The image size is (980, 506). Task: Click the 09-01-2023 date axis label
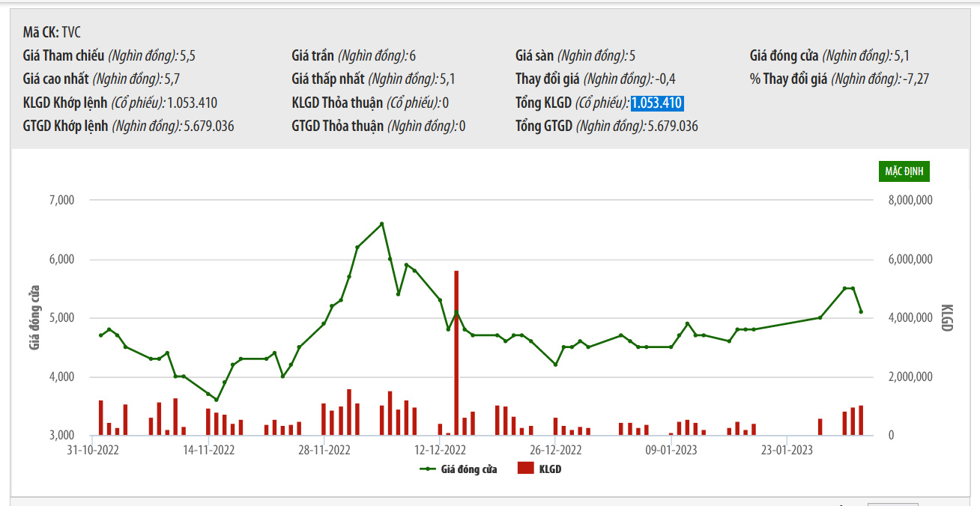tap(671, 450)
